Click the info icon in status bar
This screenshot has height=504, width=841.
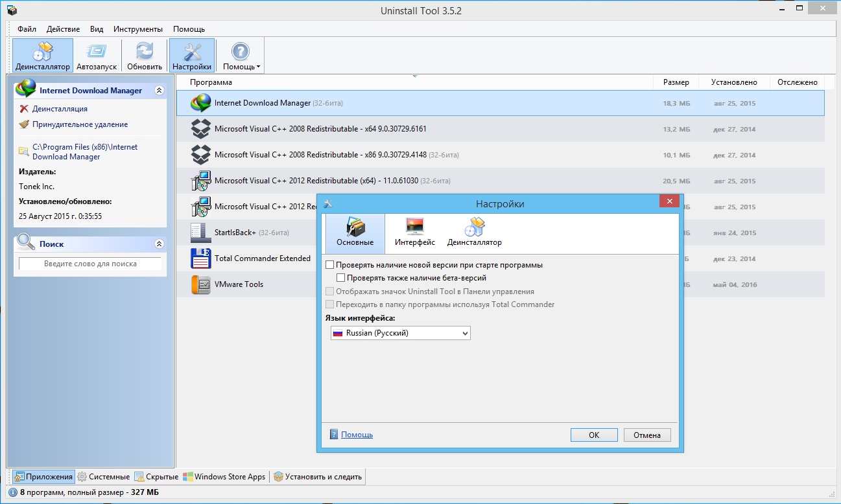click(x=13, y=493)
